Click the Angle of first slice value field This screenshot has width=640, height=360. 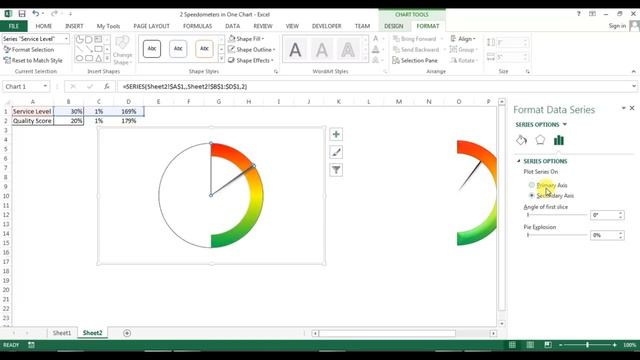(604, 215)
